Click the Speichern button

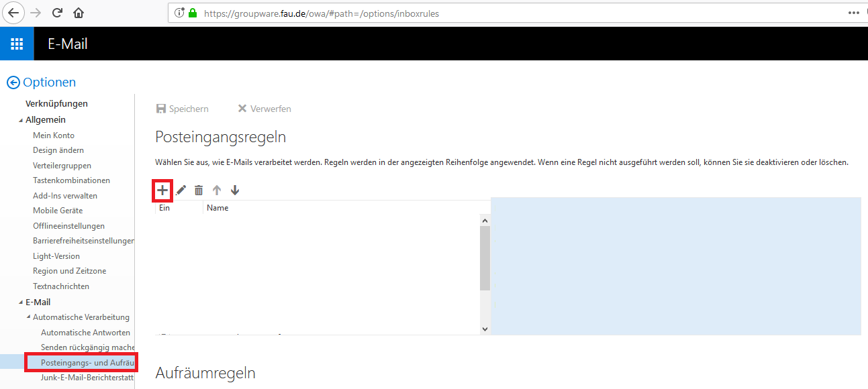tap(182, 109)
